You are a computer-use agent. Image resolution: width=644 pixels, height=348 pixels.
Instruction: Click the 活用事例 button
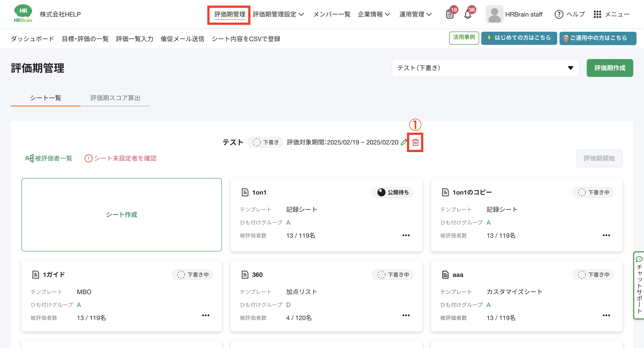[x=464, y=38]
